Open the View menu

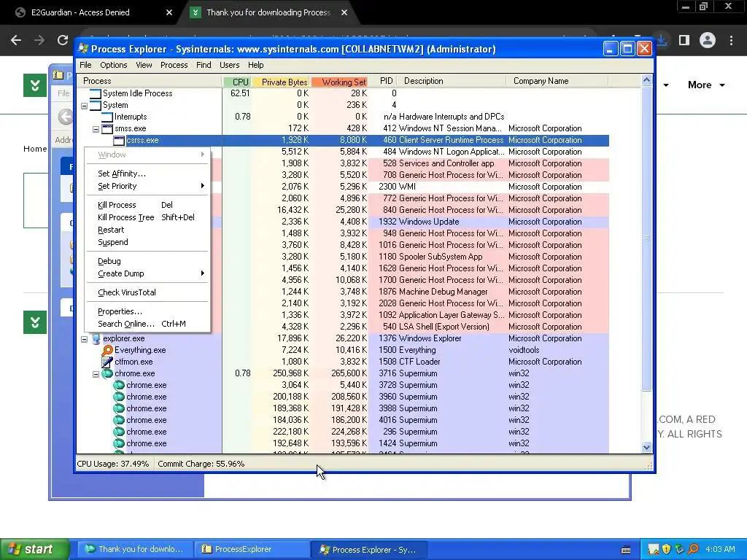click(144, 65)
